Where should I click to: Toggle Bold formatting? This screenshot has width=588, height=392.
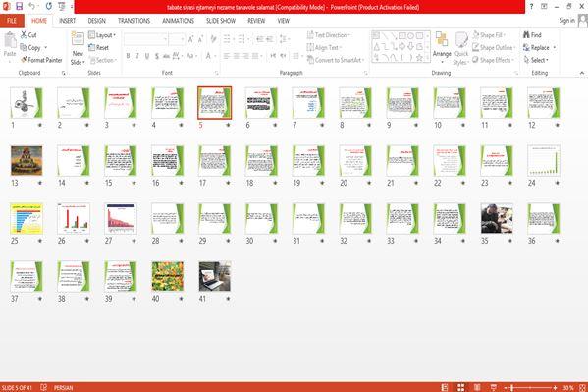click(x=128, y=56)
